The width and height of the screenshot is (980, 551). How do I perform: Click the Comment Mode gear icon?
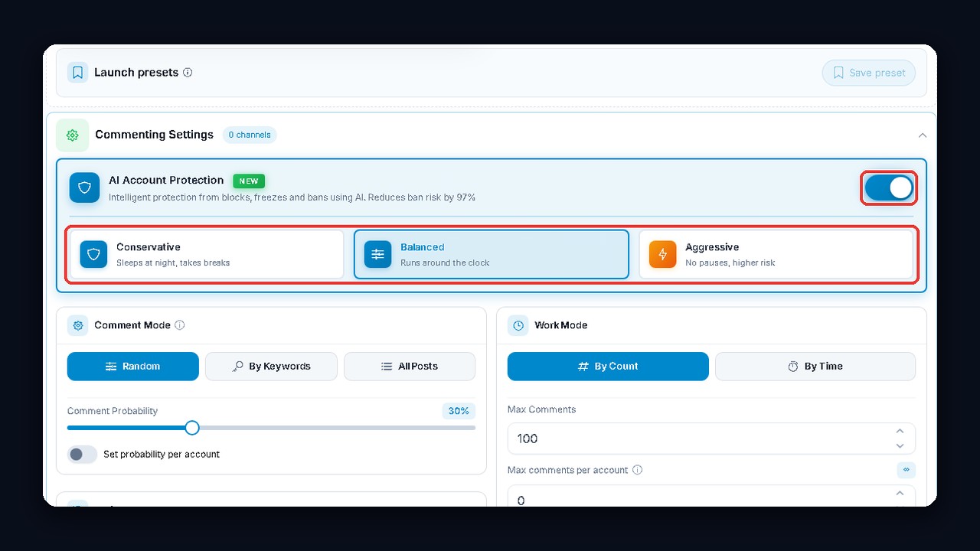[77, 325]
